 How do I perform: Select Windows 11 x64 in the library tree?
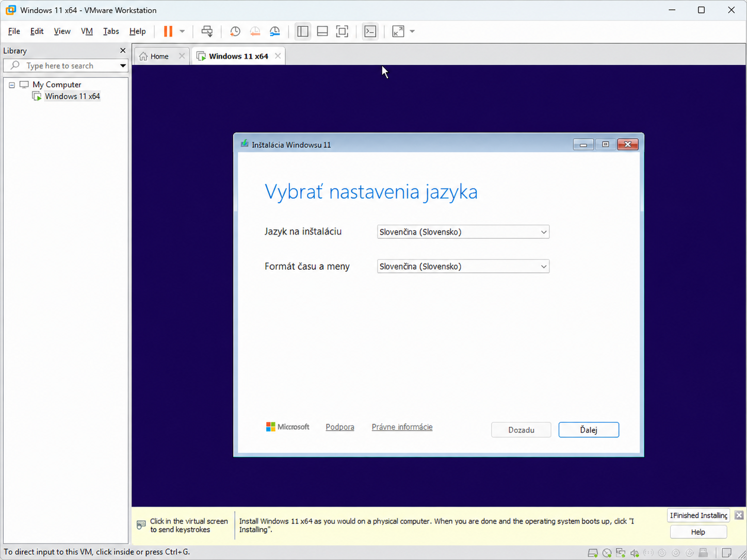[72, 96]
